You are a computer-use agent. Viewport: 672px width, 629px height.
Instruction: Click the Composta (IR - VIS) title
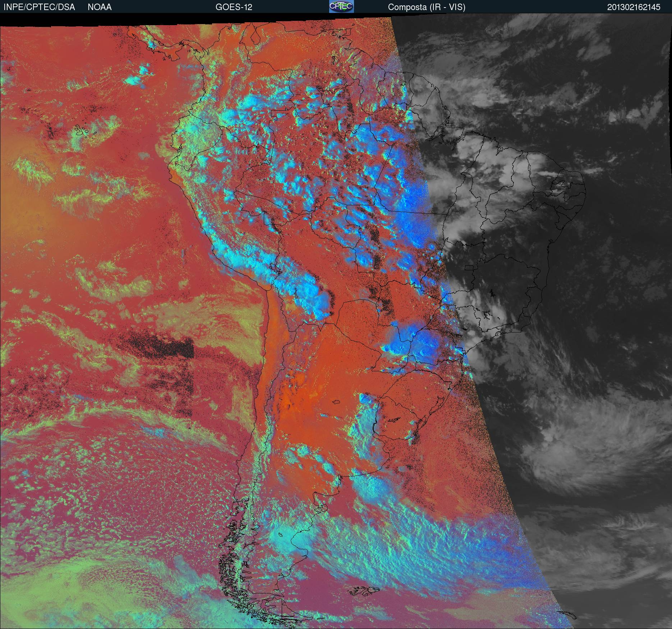coord(427,7)
